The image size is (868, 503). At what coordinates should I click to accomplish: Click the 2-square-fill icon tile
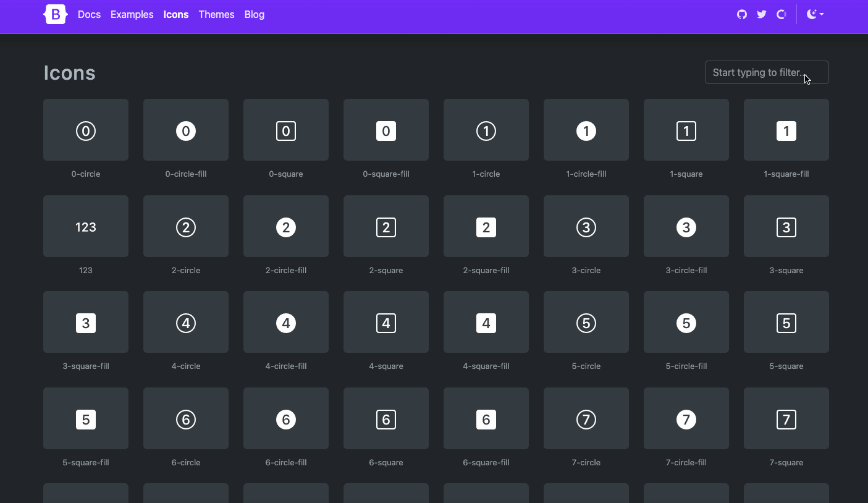point(486,226)
